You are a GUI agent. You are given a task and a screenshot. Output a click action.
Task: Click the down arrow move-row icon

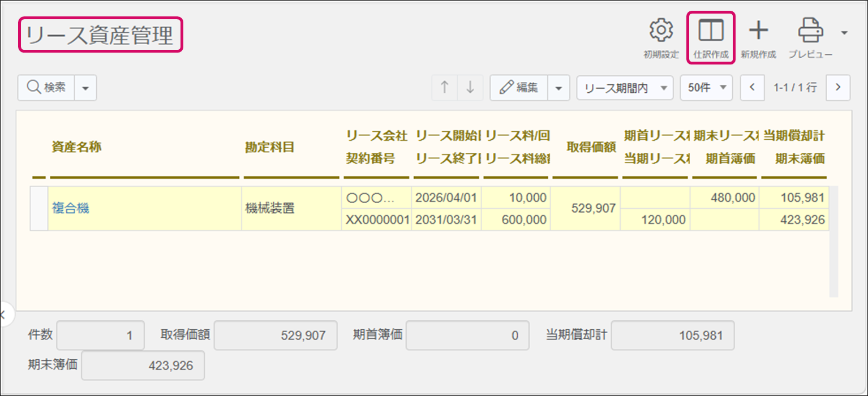tap(470, 88)
